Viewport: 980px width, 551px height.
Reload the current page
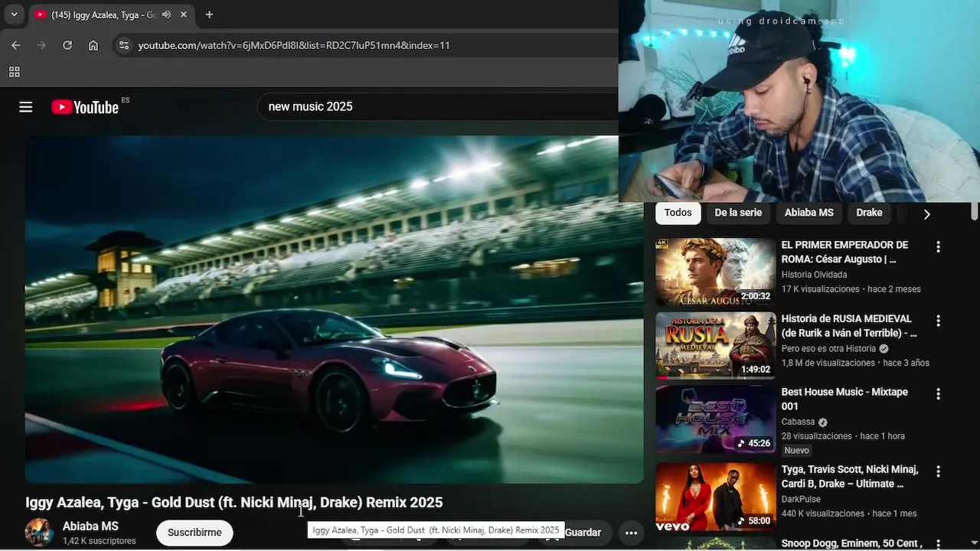tap(67, 45)
